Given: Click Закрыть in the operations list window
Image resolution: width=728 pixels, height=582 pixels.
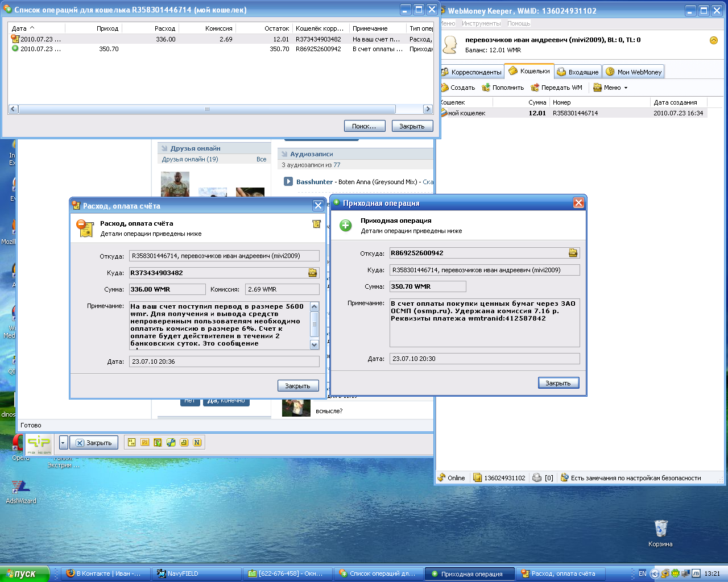Looking at the screenshot, I should [x=412, y=126].
